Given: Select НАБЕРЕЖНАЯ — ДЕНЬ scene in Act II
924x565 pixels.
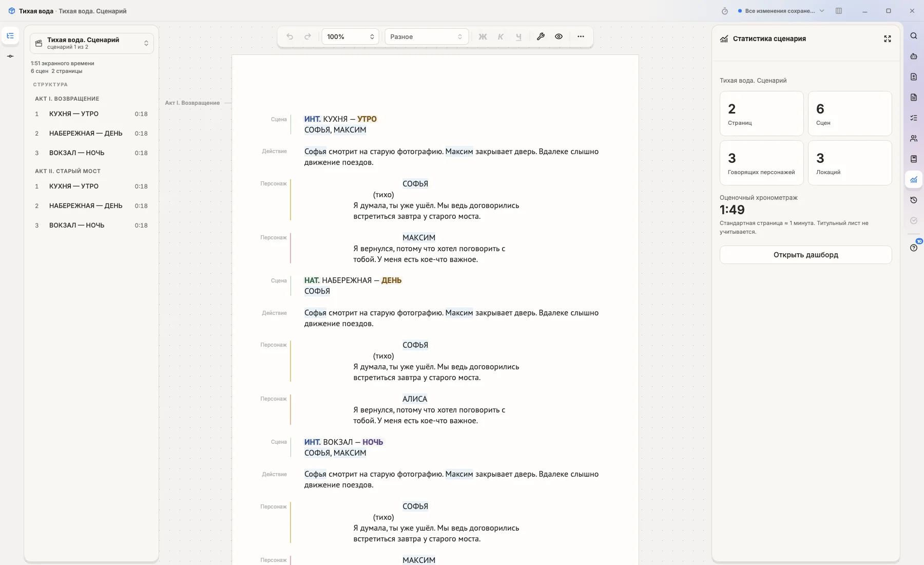Looking at the screenshot, I should [x=91, y=206].
